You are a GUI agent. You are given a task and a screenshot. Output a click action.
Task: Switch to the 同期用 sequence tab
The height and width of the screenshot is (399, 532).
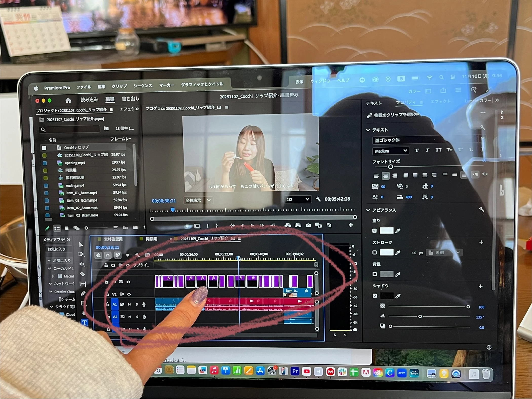pyautogui.click(x=151, y=239)
